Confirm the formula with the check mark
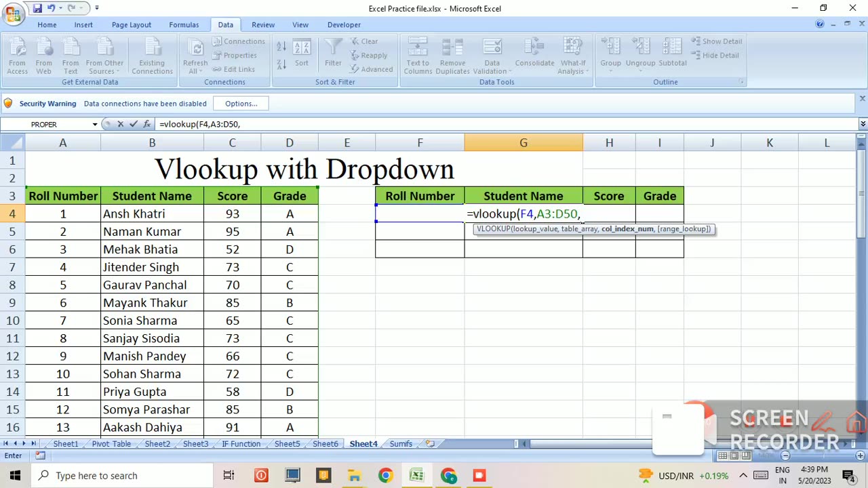868x488 pixels. (x=134, y=125)
